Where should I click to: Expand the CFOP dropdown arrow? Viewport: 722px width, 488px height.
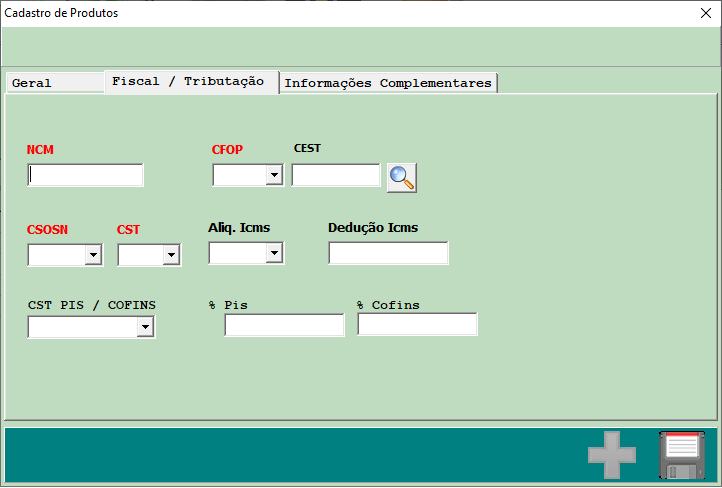273,176
